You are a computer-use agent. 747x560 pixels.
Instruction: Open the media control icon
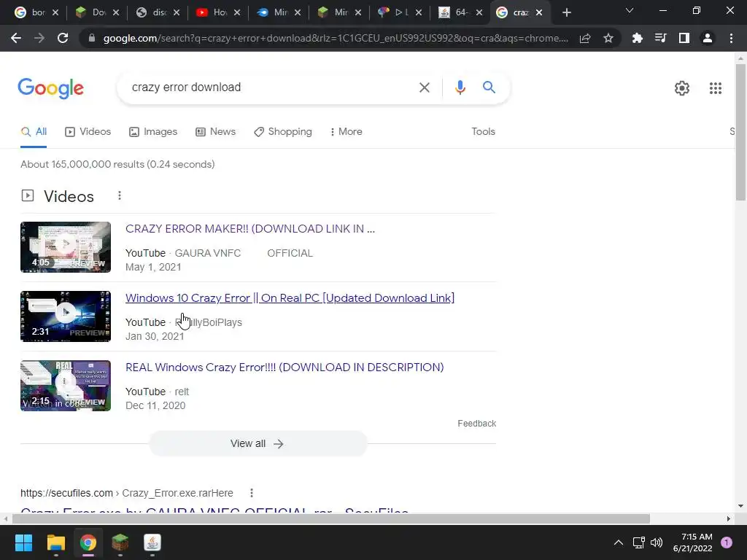click(660, 38)
